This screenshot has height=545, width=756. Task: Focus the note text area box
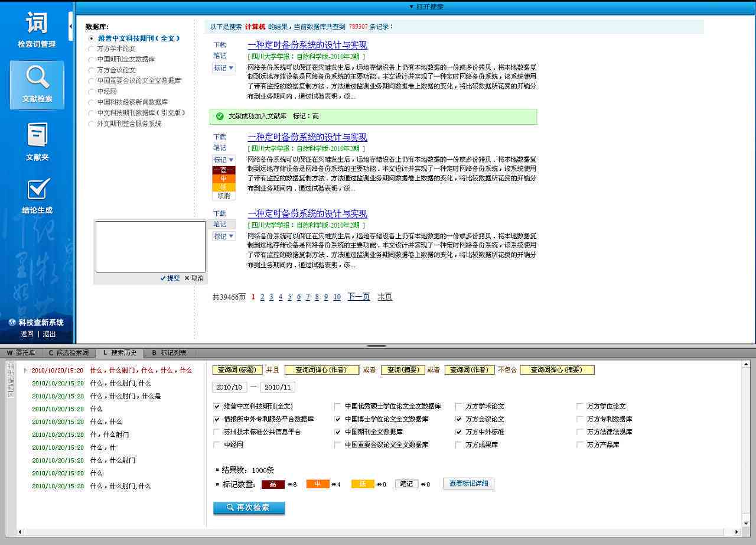(151, 246)
